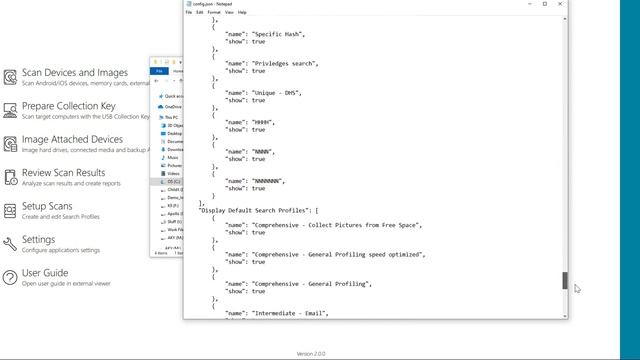The image size is (640, 360).
Task: Open Notepad Edit menu
Action: pyautogui.click(x=200, y=12)
